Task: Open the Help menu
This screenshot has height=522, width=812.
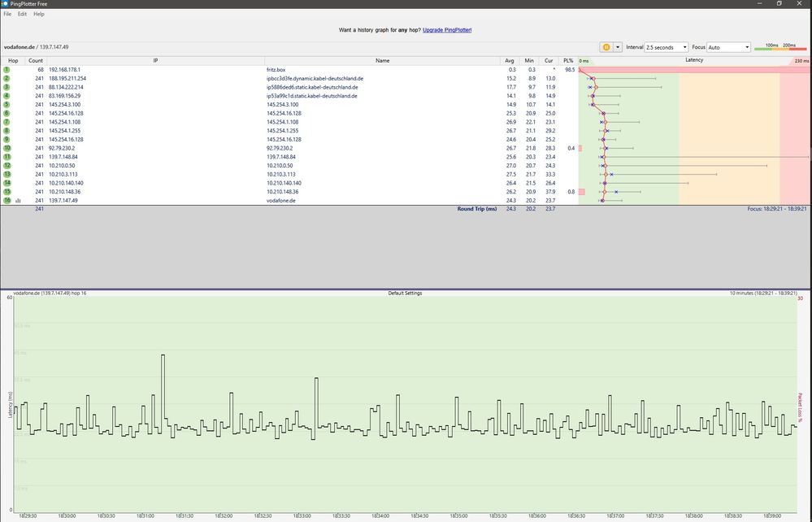Action: (39, 14)
